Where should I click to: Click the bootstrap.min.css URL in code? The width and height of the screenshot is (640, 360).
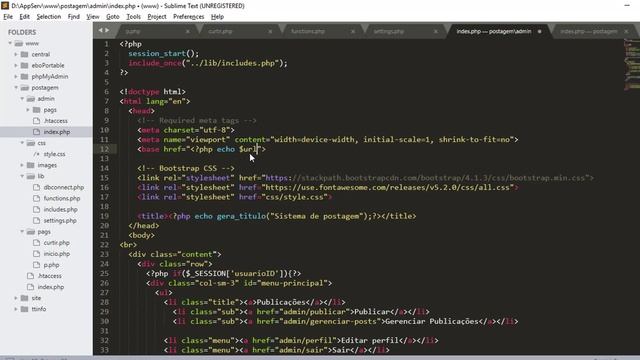pyautogui.click(x=426, y=178)
